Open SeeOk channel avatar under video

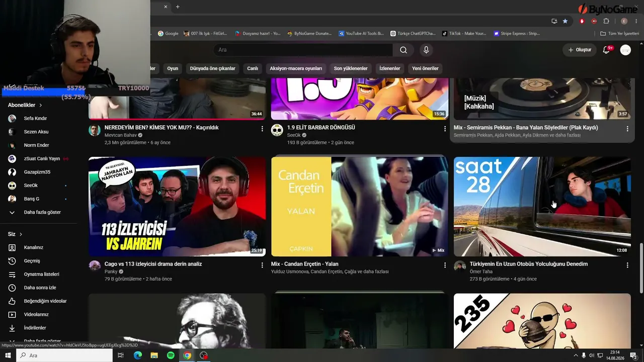coord(277,130)
